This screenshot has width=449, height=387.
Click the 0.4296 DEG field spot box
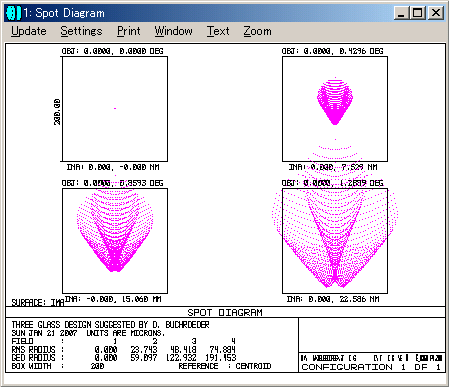pos(335,109)
